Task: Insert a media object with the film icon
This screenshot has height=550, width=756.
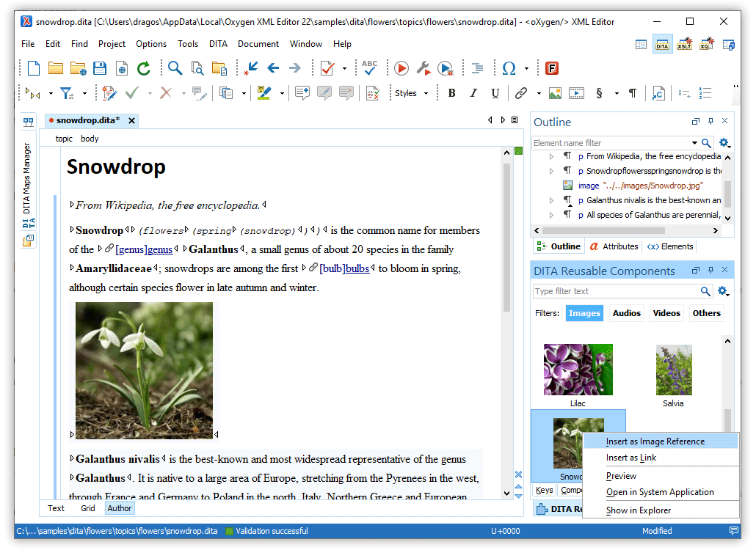Action: 576,93
